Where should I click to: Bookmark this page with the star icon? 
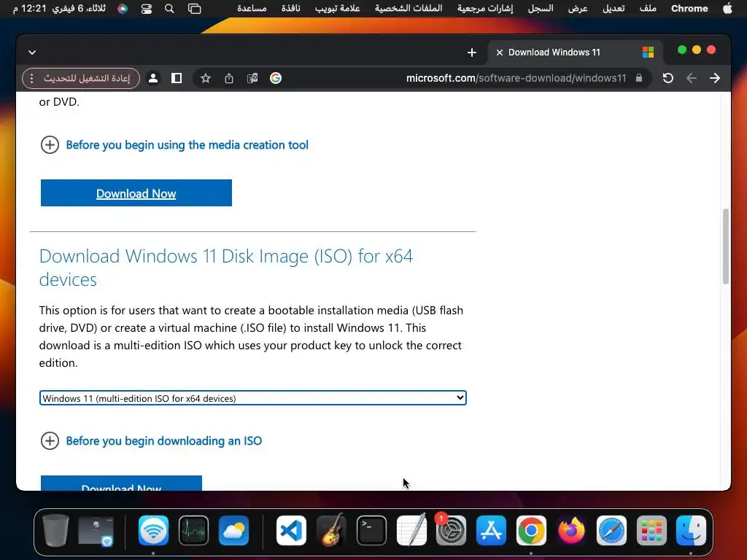click(205, 78)
